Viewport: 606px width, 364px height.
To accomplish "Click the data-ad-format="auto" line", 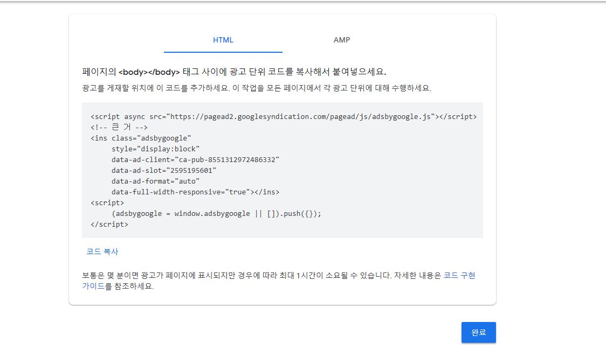I will 155,181.
